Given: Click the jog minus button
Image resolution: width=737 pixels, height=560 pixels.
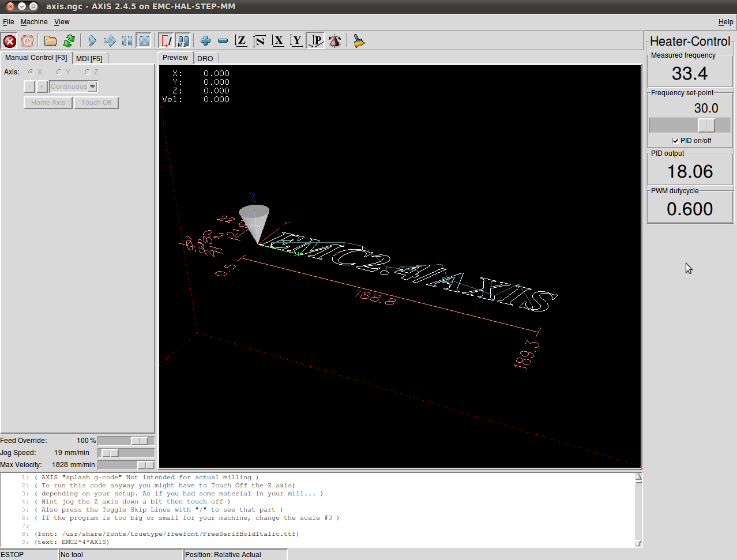Looking at the screenshot, I should pos(30,87).
